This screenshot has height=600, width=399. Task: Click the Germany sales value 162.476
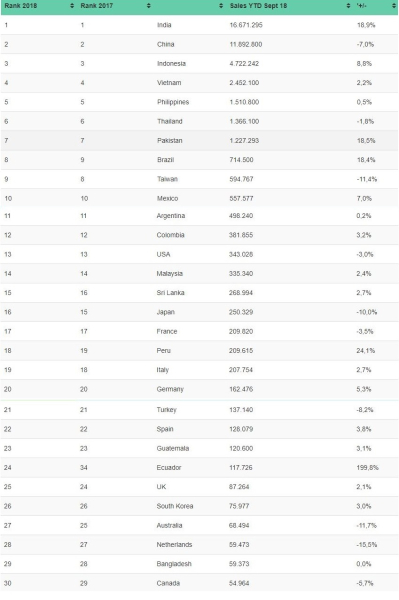coord(241,389)
